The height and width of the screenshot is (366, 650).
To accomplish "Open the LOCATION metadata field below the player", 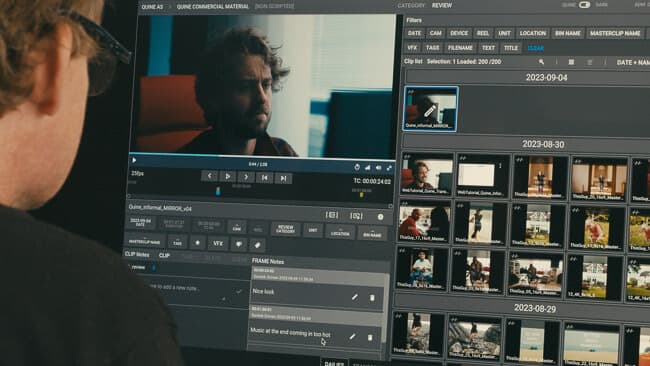I will [340, 233].
